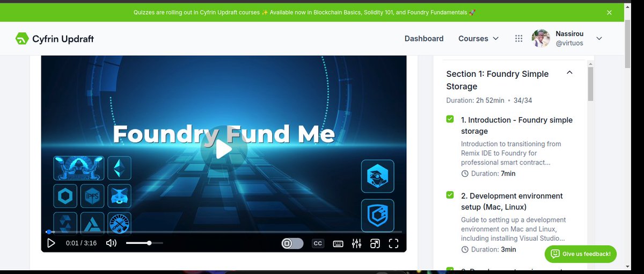Click the 'Duration: 2h 52min' section text

(x=475, y=100)
